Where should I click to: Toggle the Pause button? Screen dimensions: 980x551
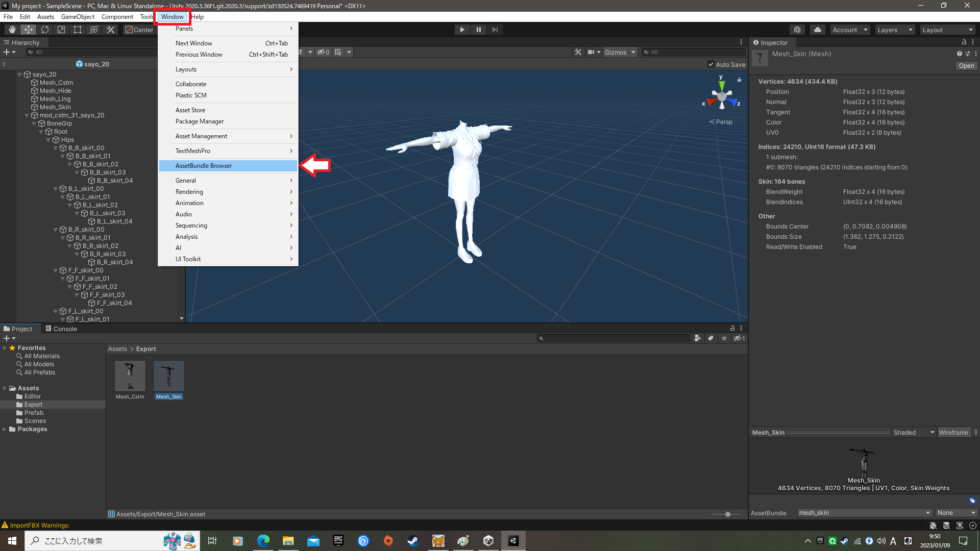coord(478,30)
